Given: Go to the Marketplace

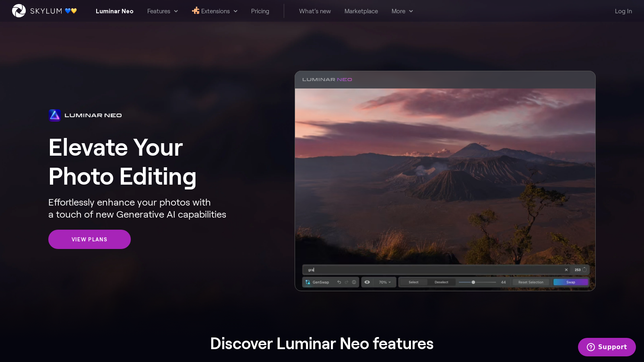Looking at the screenshot, I should (361, 11).
